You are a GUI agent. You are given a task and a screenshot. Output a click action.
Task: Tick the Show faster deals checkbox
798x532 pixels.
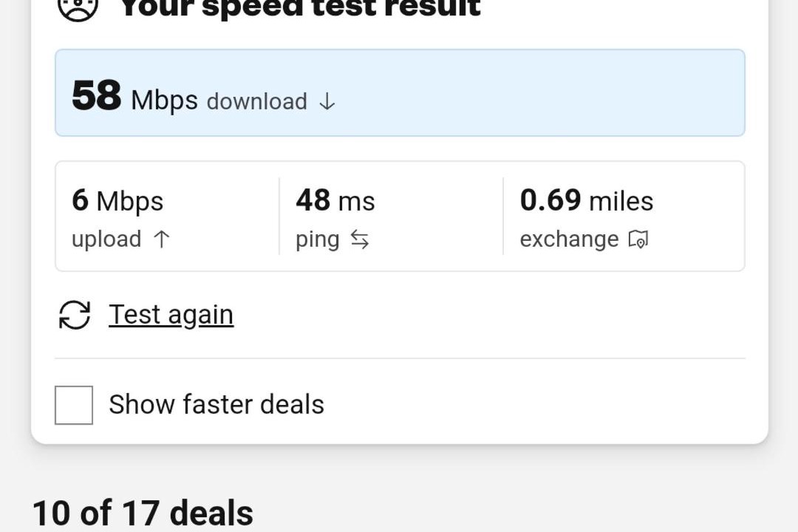74,405
